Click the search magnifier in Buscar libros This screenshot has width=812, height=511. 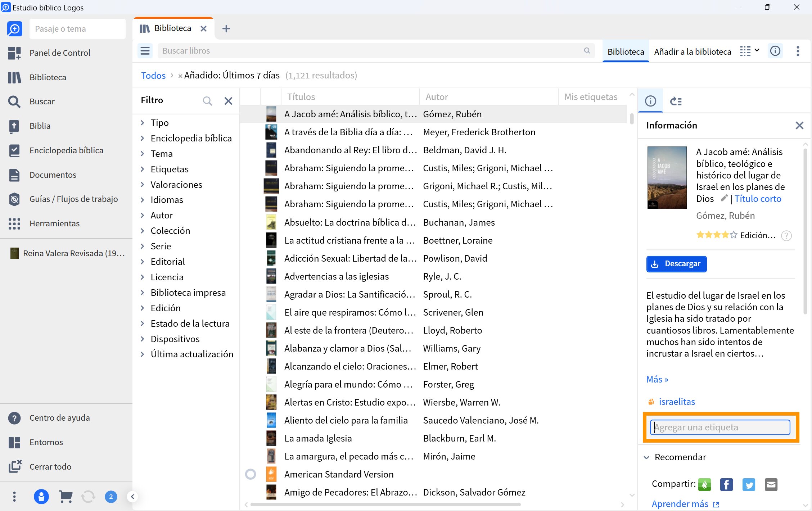pyautogui.click(x=587, y=51)
